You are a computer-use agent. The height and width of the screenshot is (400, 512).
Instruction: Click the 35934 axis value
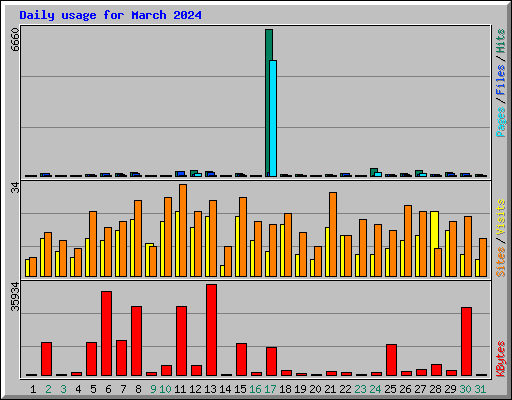click(15, 296)
